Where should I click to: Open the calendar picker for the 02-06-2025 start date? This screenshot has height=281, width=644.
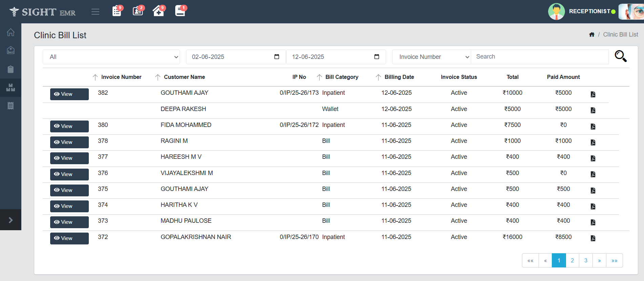coord(277,57)
